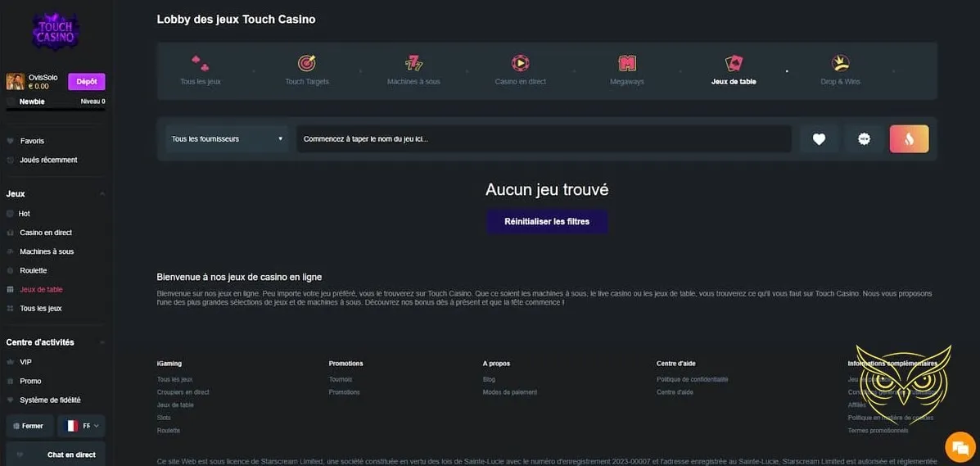Click the Dépôt button
Image resolution: width=980 pixels, height=466 pixels.
pos(86,82)
